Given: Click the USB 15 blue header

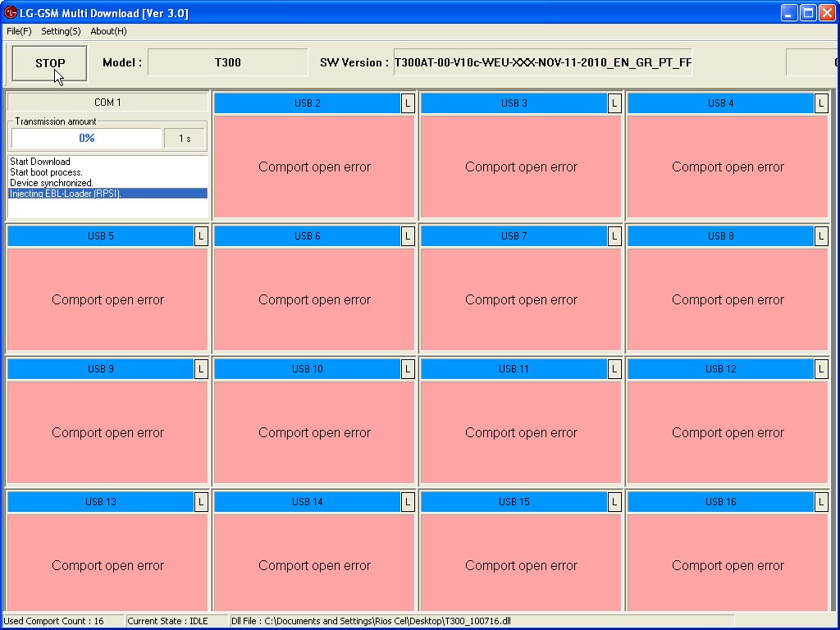Looking at the screenshot, I should pyautogui.click(x=514, y=502).
